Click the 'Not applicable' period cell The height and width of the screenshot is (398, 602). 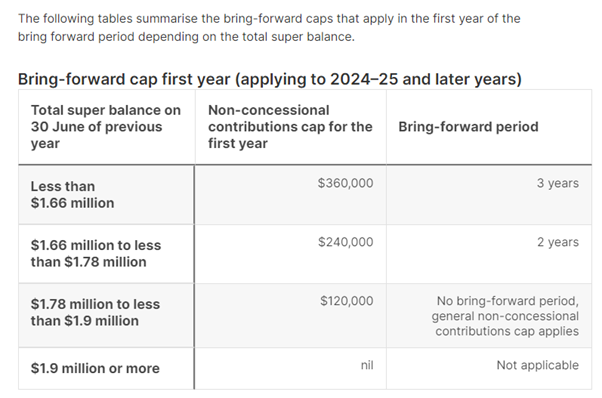489,368
